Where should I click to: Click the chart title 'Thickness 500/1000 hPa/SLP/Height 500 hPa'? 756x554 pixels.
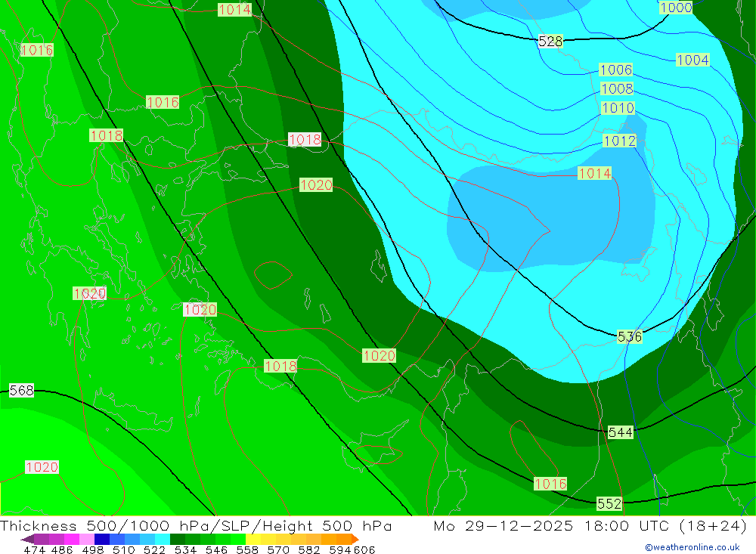(x=196, y=525)
